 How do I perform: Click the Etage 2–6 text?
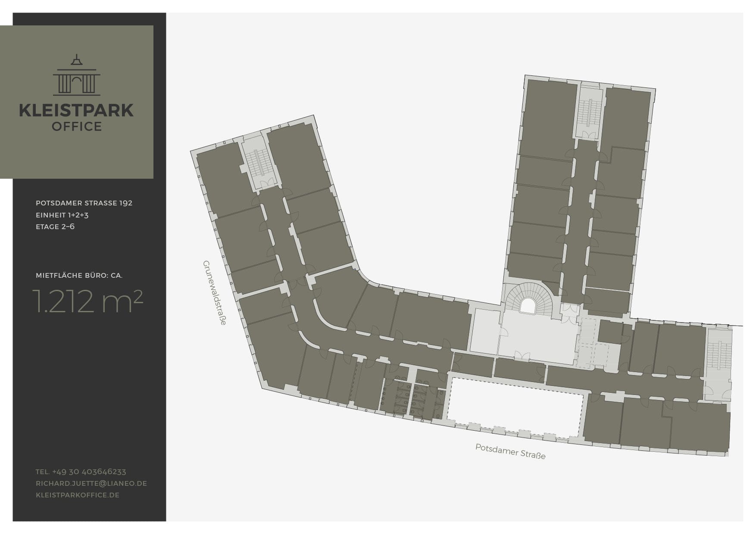click(x=55, y=227)
